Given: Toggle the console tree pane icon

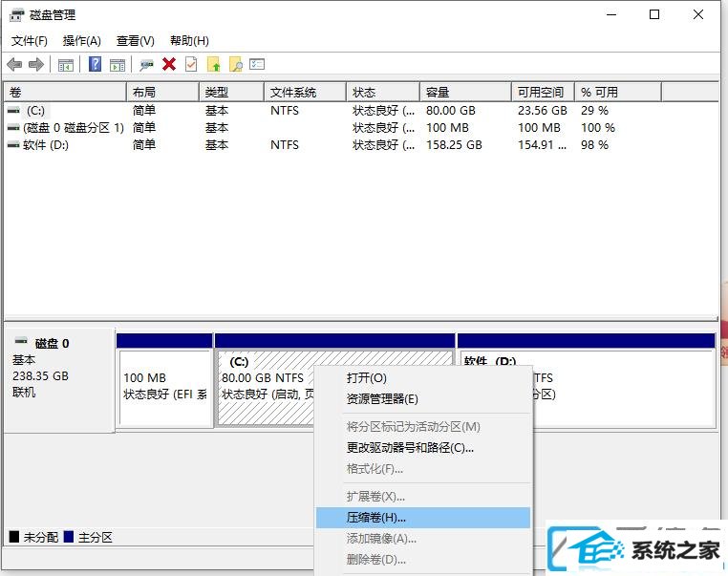Looking at the screenshot, I should 66,65.
